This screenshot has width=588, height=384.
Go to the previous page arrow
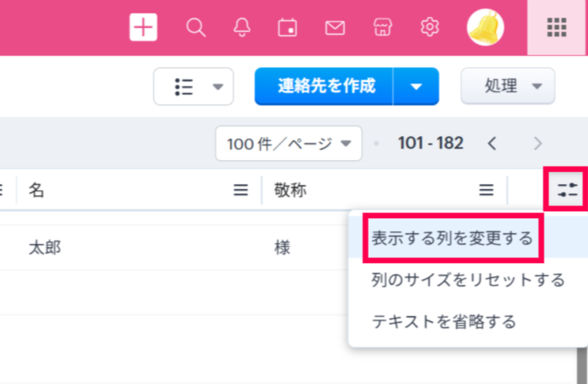tap(491, 144)
